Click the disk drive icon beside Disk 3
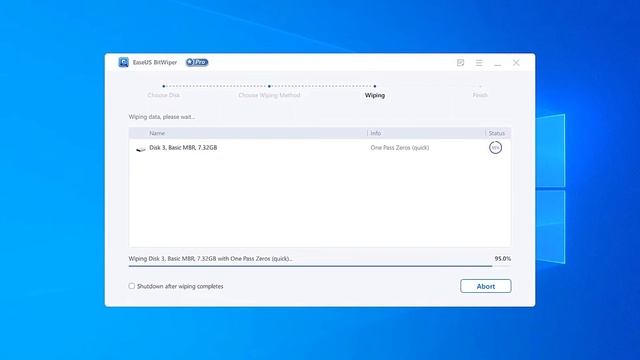Image resolution: width=640 pixels, height=360 pixels. pyautogui.click(x=140, y=149)
